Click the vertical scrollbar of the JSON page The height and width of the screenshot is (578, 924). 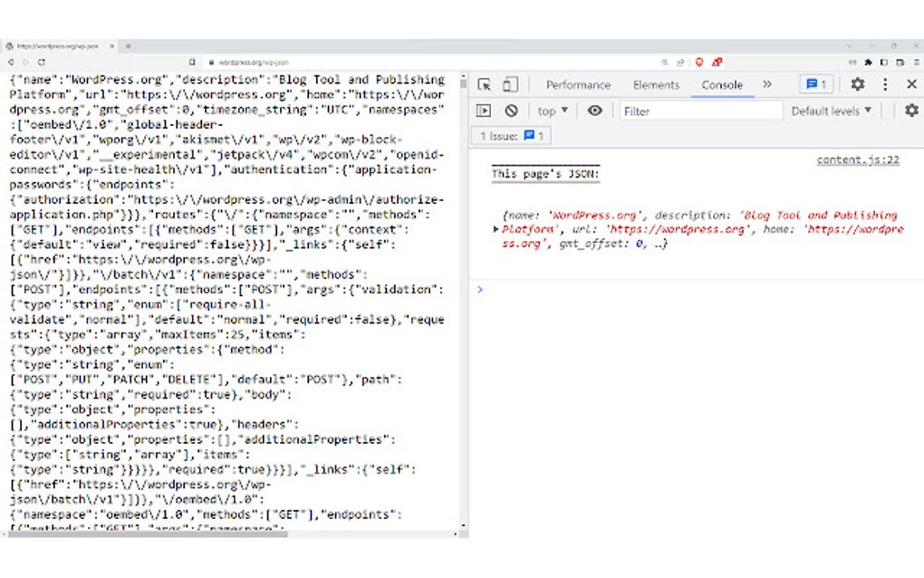[464, 301]
